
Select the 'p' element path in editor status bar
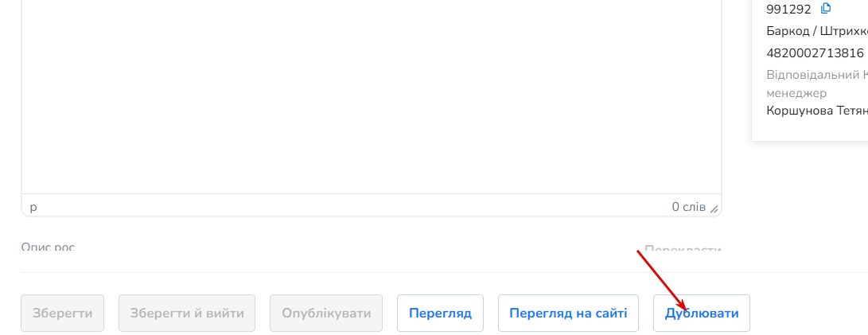point(33,208)
